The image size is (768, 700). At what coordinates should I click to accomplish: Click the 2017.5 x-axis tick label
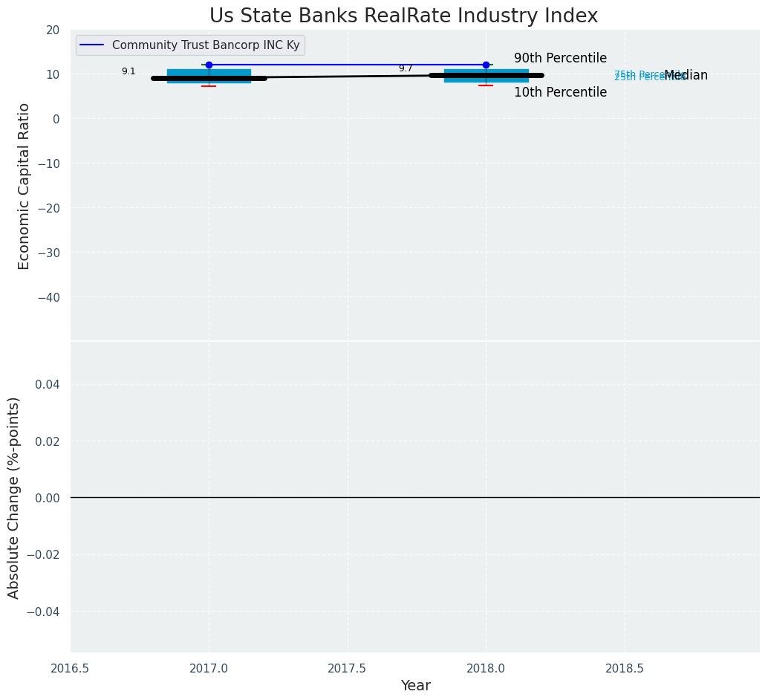347,667
